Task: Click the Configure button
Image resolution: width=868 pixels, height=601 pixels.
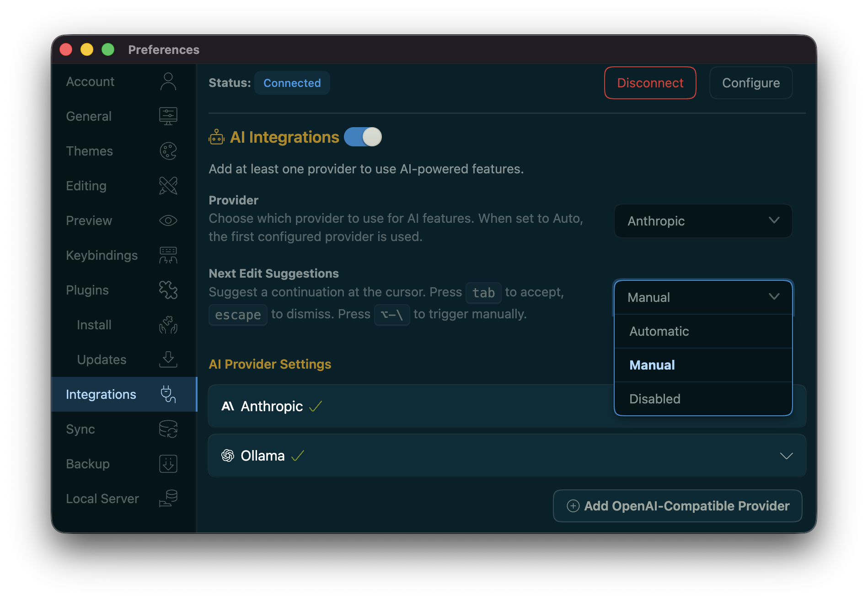Action: (751, 83)
